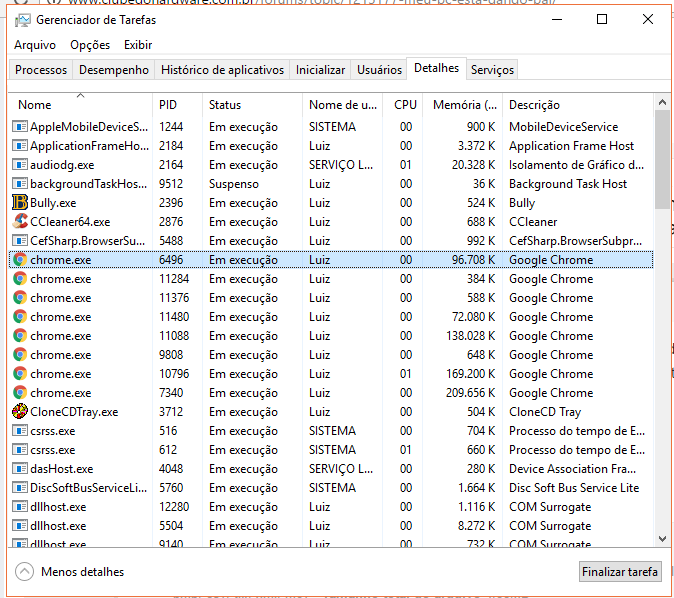
Task: Click the vertical scrollbar thumb
Action: (x=662, y=159)
